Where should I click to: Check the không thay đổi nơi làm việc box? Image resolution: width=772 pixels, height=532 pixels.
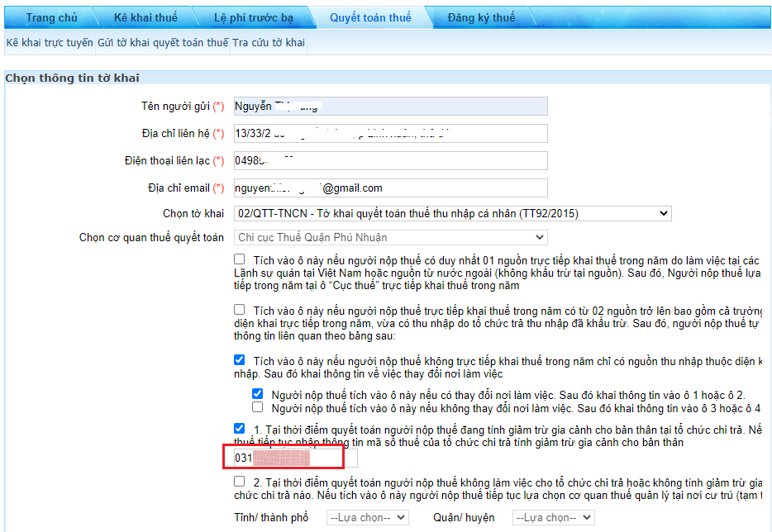point(258,407)
